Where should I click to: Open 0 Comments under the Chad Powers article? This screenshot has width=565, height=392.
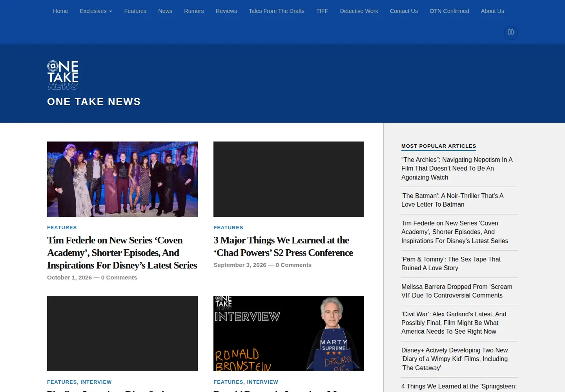(293, 265)
